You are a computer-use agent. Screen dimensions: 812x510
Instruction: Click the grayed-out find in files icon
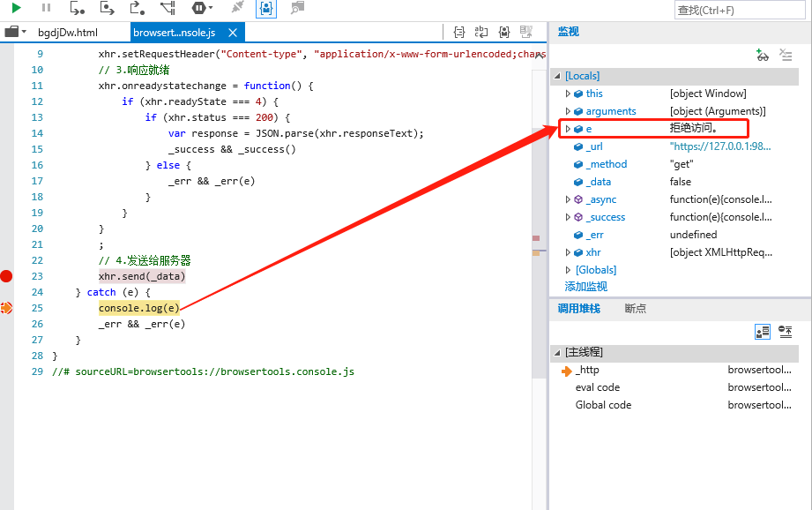click(x=297, y=8)
